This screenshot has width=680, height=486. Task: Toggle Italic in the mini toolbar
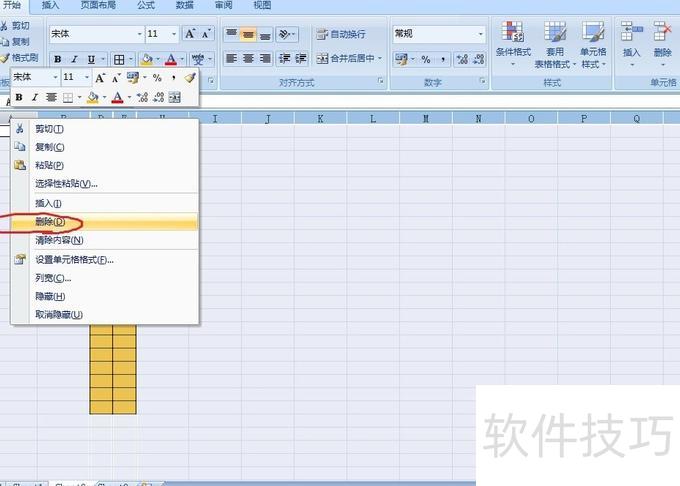click(35, 98)
